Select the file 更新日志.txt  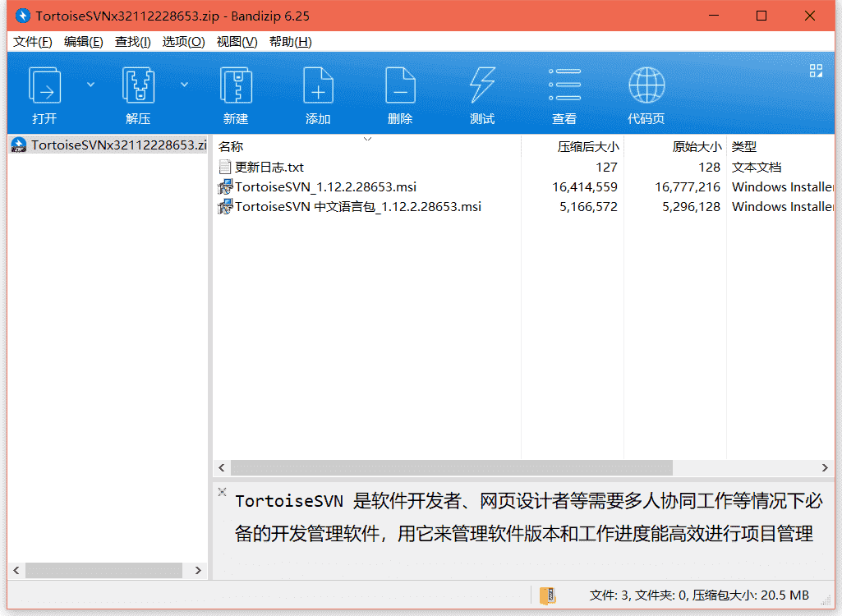pyautogui.click(x=269, y=168)
